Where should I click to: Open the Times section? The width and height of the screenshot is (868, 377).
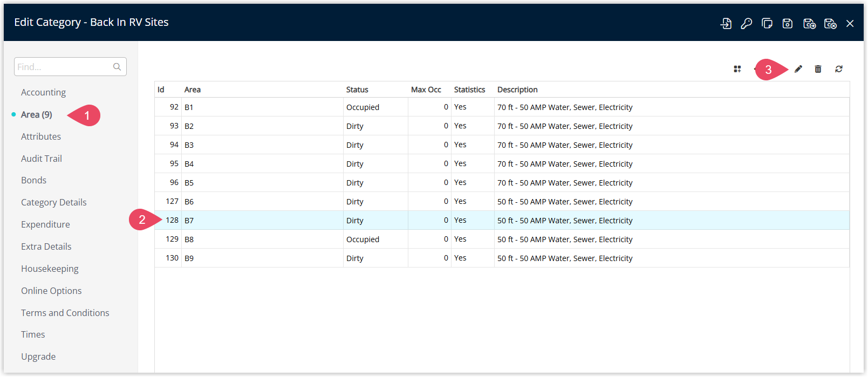click(x=33, y=334)
